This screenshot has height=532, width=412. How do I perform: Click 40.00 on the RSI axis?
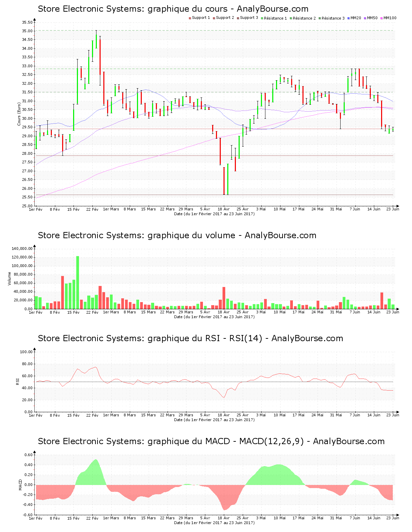coord(27,388)
